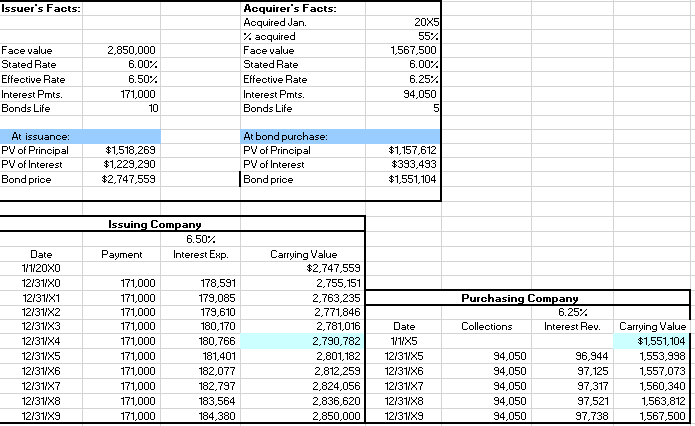Click interest revenue 97,521
The height and width of the screenshot is (426, 695).
593,401
